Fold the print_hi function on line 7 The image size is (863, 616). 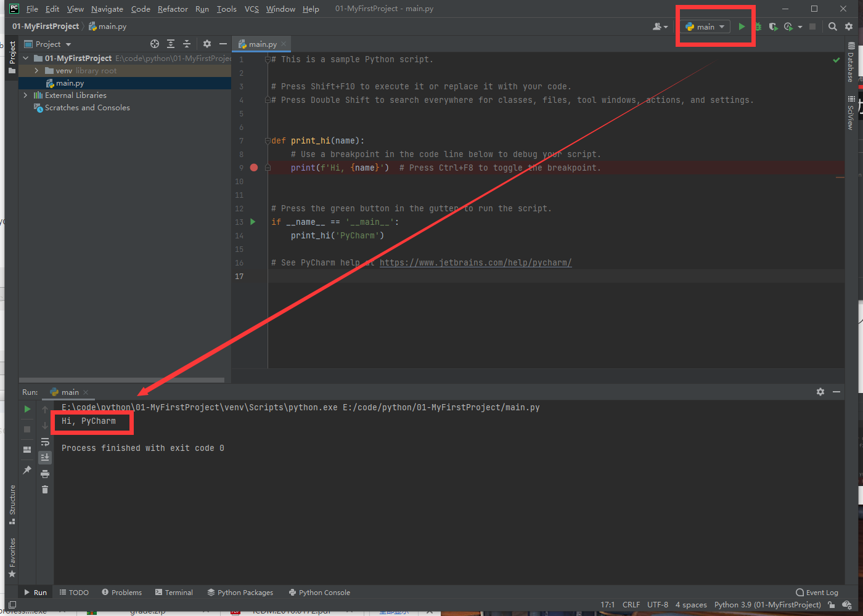pyautogui.click(x=268, y=140)
